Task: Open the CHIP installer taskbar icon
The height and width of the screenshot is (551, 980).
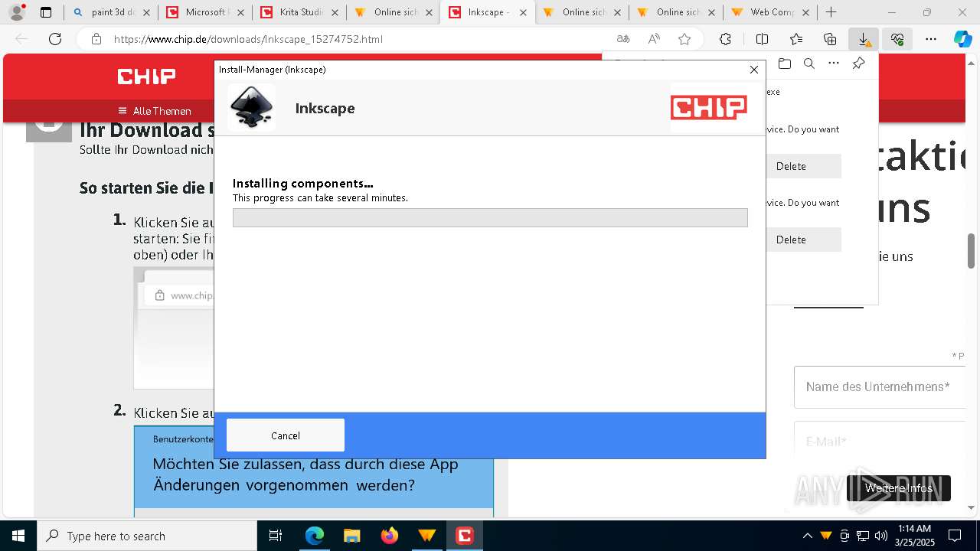Action: [x=464, y=536]
